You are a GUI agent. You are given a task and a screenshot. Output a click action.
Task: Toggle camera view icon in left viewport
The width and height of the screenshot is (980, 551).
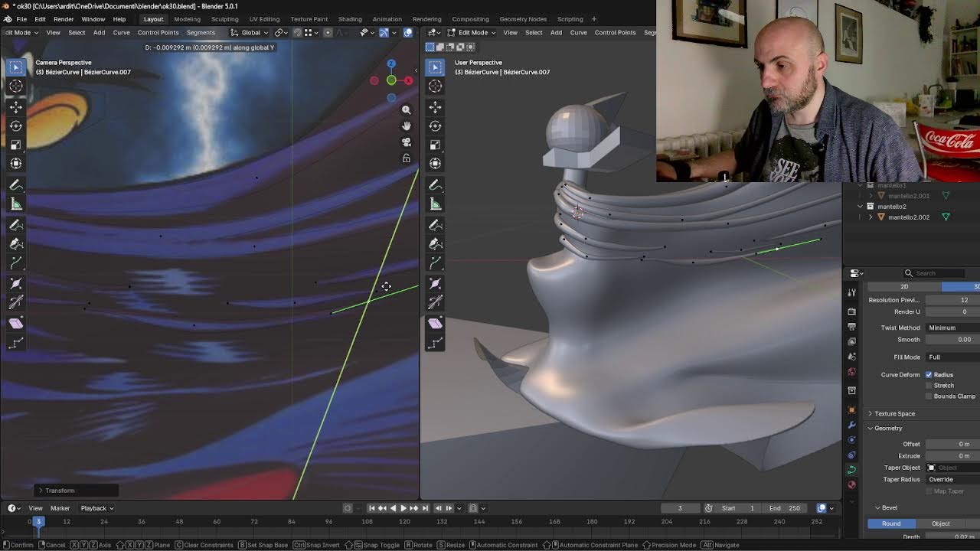407,142
